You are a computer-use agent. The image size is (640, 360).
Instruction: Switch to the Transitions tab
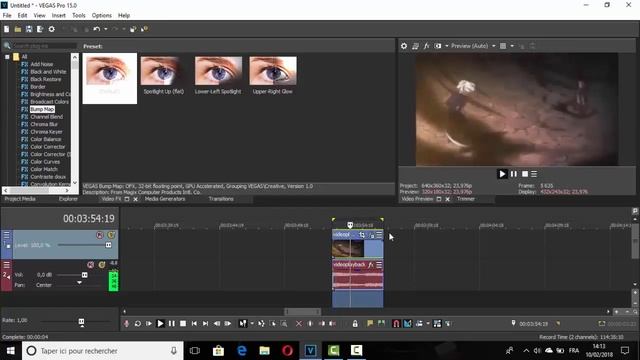click(221, 199)
